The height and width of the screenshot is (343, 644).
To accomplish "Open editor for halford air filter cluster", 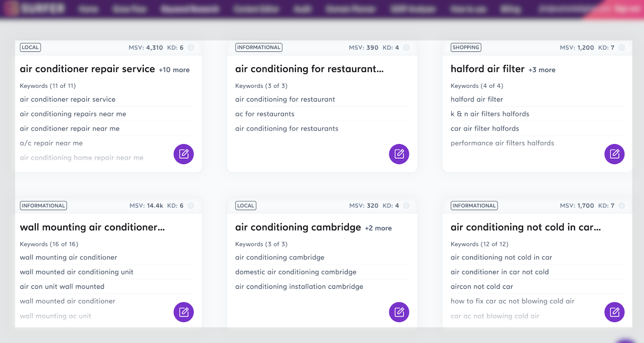I will [x=614, y=154].
